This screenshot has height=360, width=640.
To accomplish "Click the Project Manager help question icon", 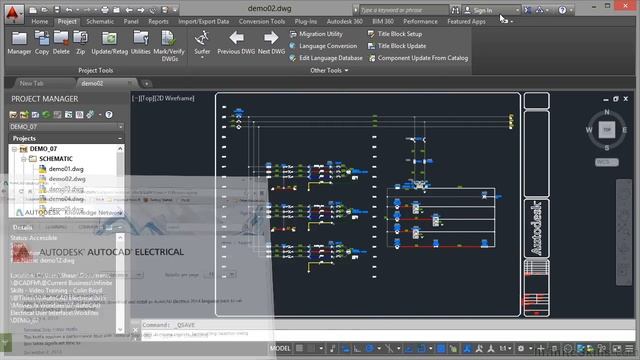I will [x=109, y=115].
